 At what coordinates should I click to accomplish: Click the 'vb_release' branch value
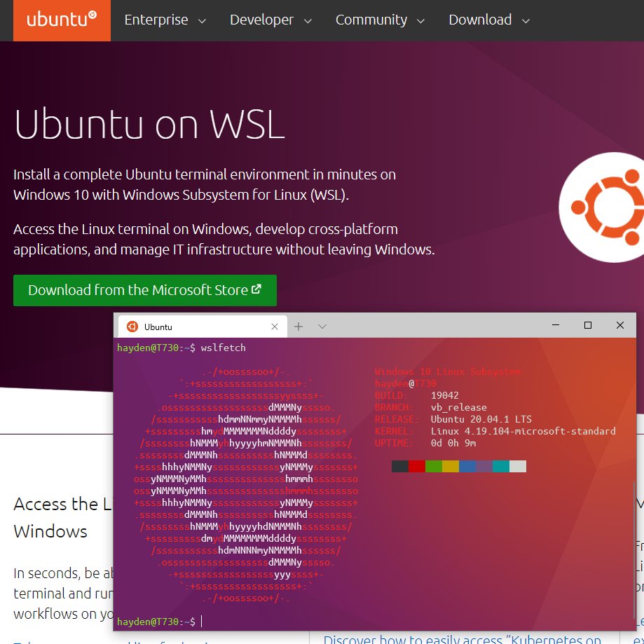click(458, 407)
